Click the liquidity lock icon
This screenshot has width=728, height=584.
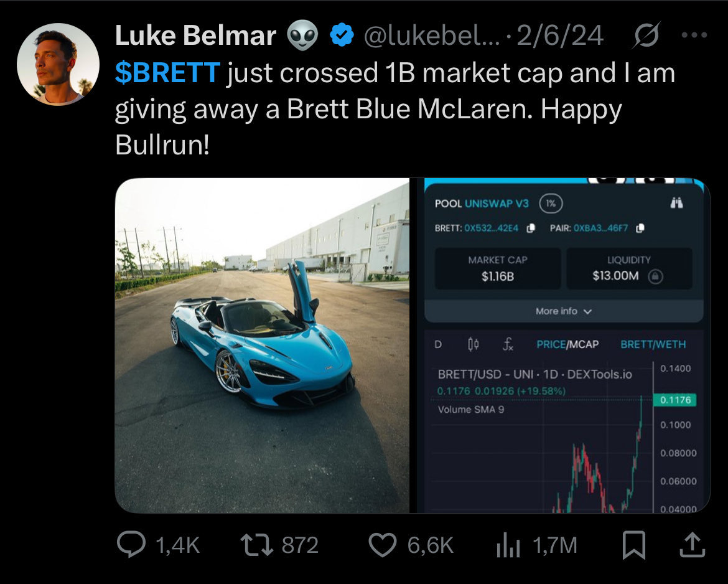(x=655, y=276)
